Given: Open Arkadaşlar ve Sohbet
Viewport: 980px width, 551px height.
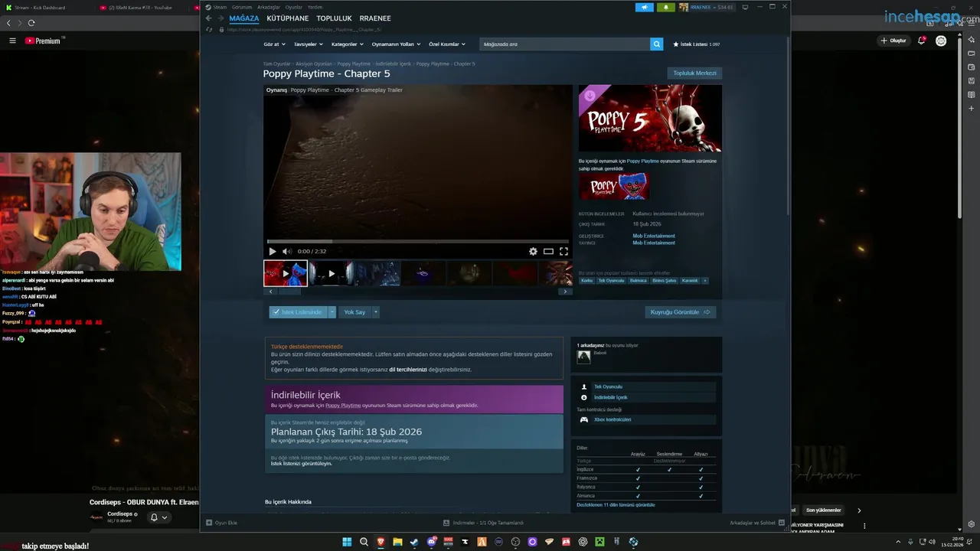Looking at the screenshot, I should (x=756, y=523).
